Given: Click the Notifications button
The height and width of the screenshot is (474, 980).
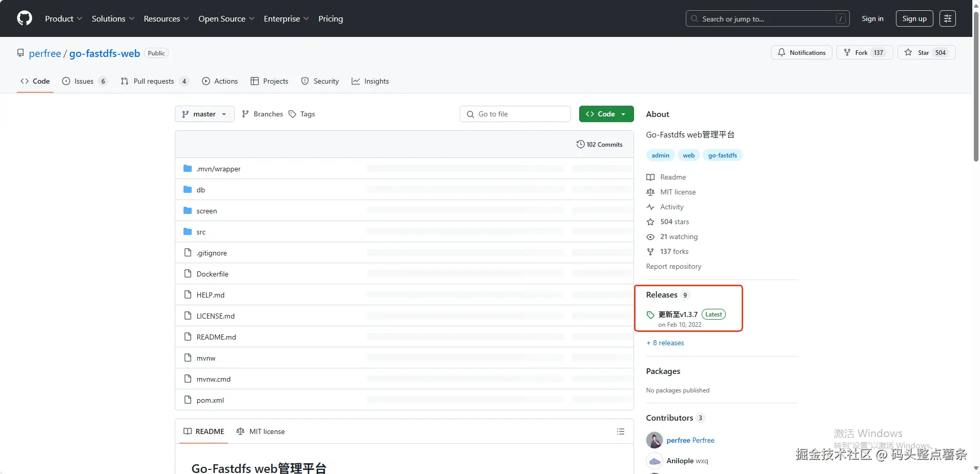Looking at the screenshot, I should coord(802,52).
